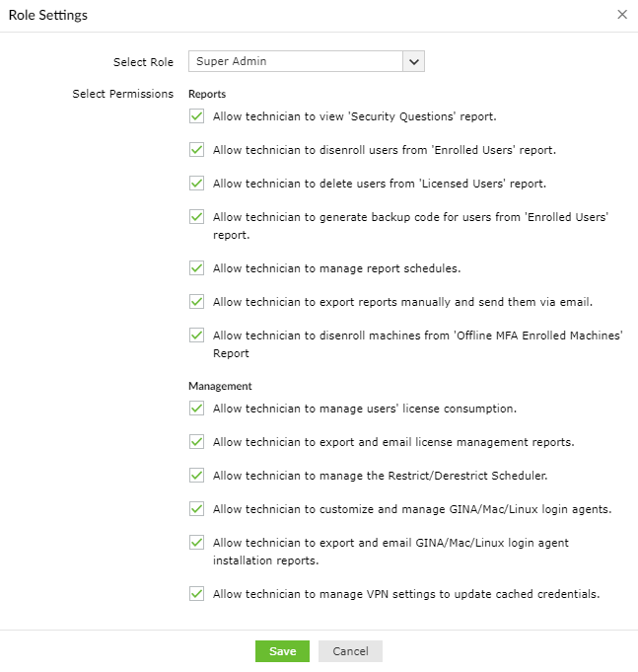638x672 pixels.
Task: Toggle export GINA/Mac/Linux installation reports checkbox
Action: coord(196,543)
